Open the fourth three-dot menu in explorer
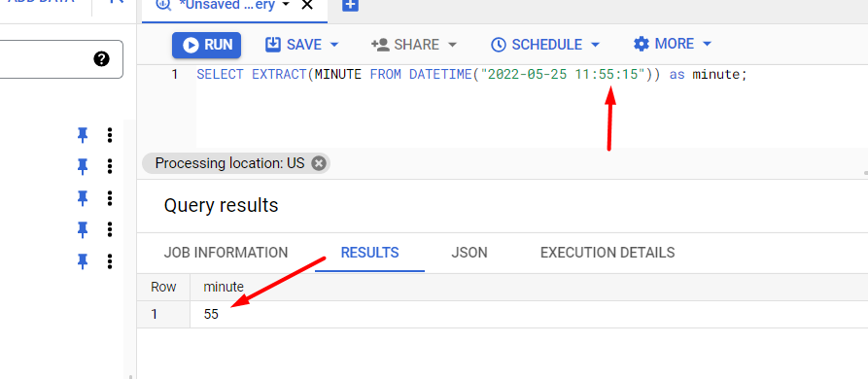Image resolution: width=868 pixels, height=379 pixels. coord(110,229)
